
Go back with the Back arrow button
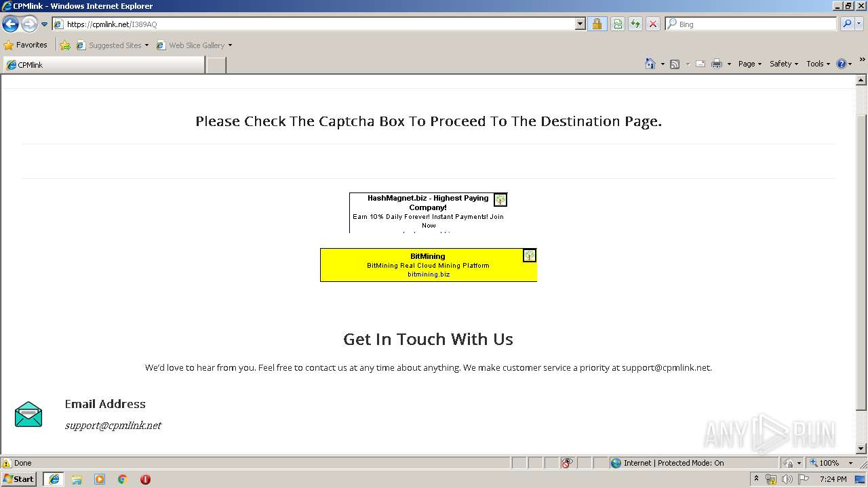click(x=10, y=24)
